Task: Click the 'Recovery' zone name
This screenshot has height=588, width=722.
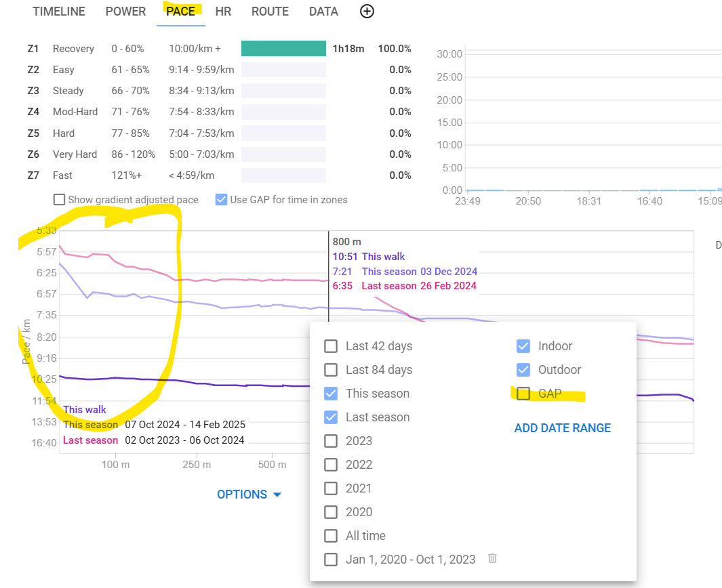Action: (x=73, y=49)
